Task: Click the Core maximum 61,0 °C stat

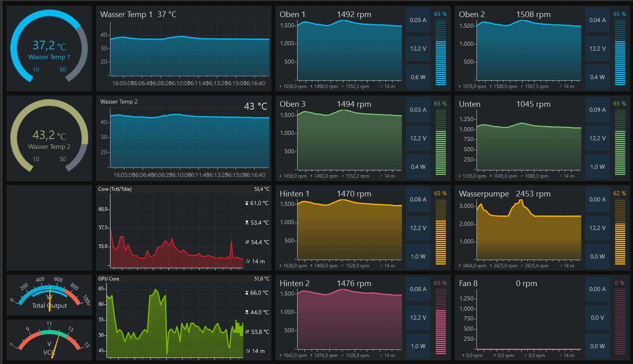Action: coord(257,203)
